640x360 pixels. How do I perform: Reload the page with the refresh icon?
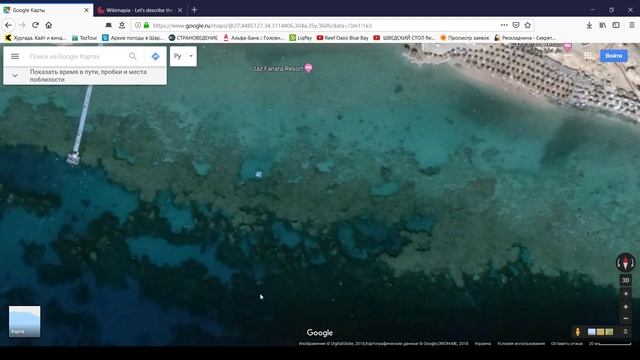click(36, 25)
